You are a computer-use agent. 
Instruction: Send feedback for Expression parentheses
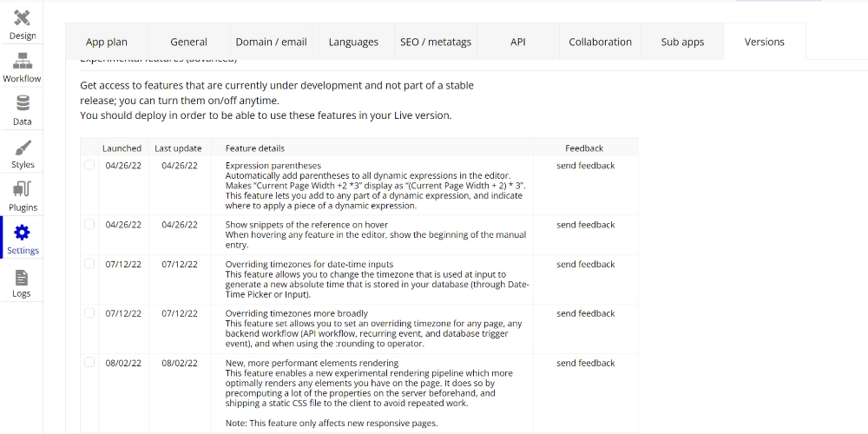[585, 166]
